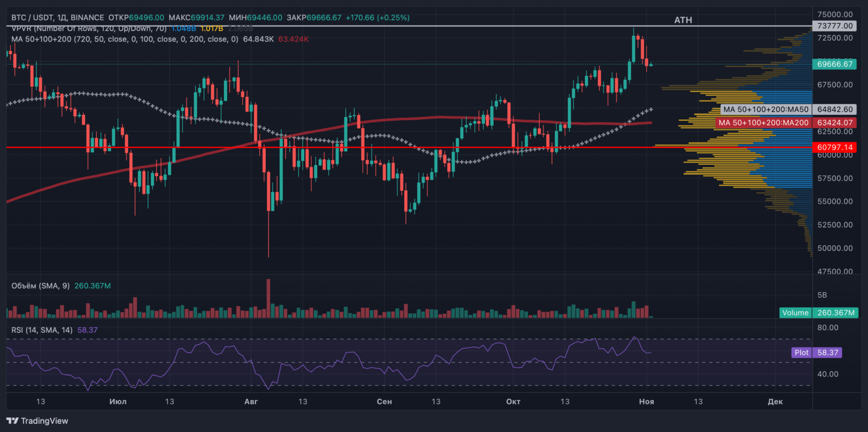Click the 80.00 RSI axis tick

[x=828, y=328]
